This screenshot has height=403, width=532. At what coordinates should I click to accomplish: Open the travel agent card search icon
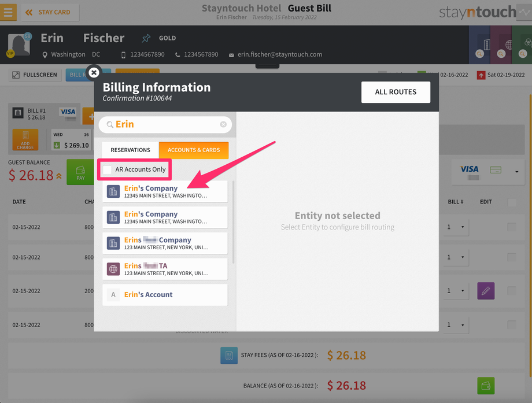[x=501, y=54]
